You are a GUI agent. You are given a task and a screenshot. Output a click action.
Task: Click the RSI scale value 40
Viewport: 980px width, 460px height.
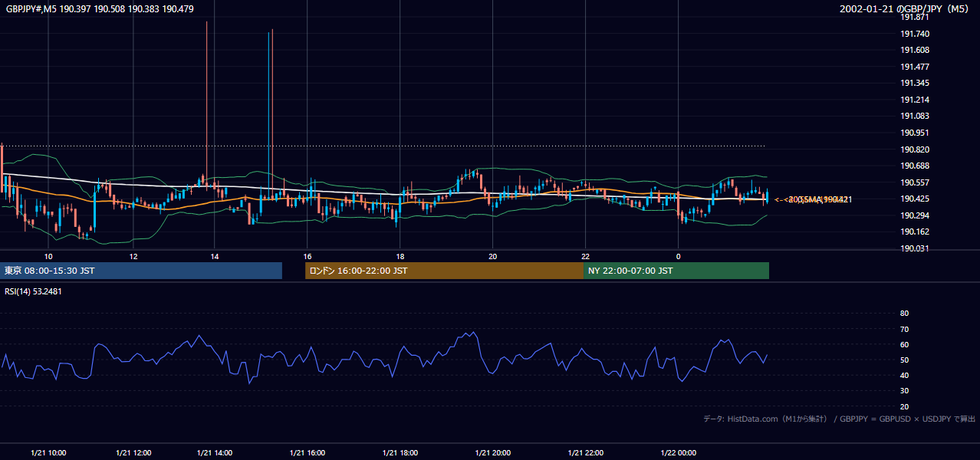tap(904, 375)
